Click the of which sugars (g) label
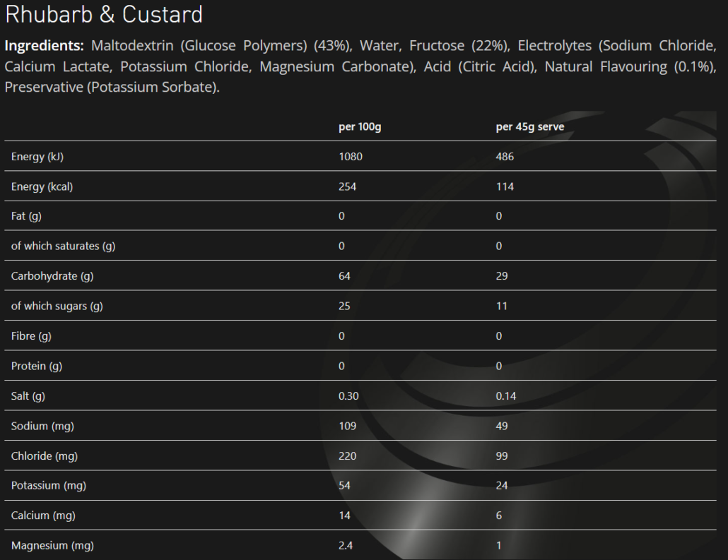Viewport: 728px width, 560px height. pos(57,306)
